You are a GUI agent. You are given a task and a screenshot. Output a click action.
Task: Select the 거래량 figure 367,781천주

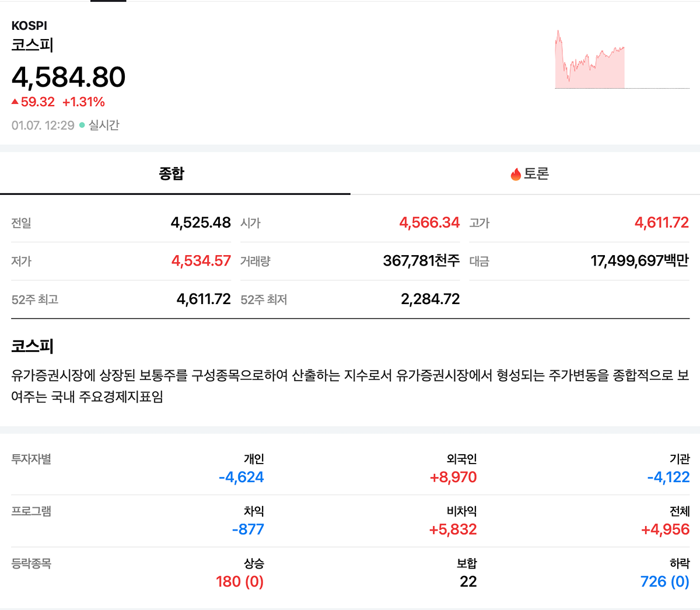point(421,261)
